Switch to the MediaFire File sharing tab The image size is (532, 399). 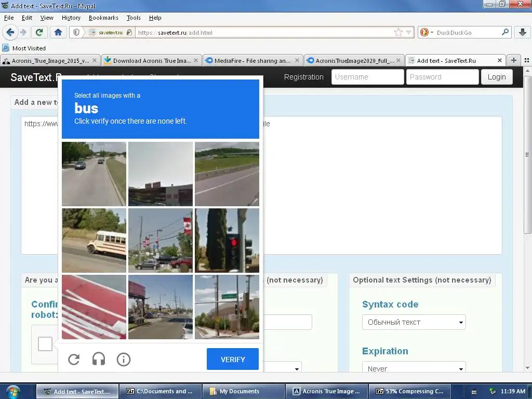pyautogui.click(x=253, y=60)
